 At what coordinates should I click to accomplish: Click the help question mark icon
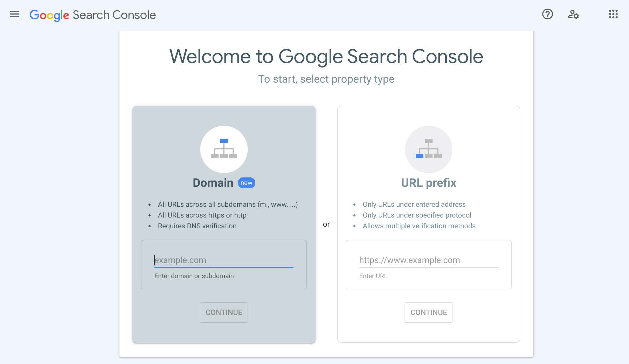coord(548,14)
